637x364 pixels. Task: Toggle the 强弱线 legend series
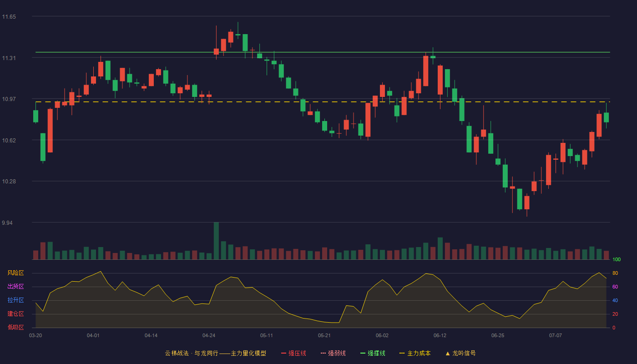pyautogui.click(x=333, y=353)
